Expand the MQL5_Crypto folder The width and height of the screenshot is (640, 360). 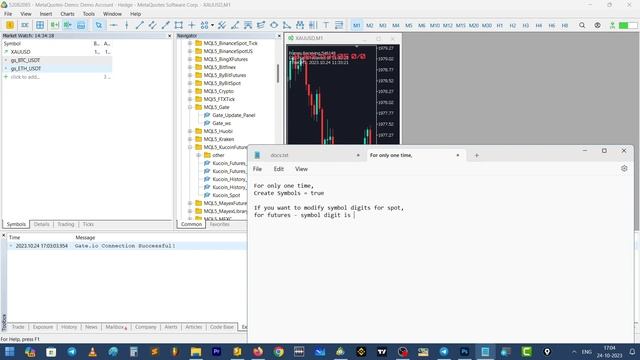click(190, 91)
